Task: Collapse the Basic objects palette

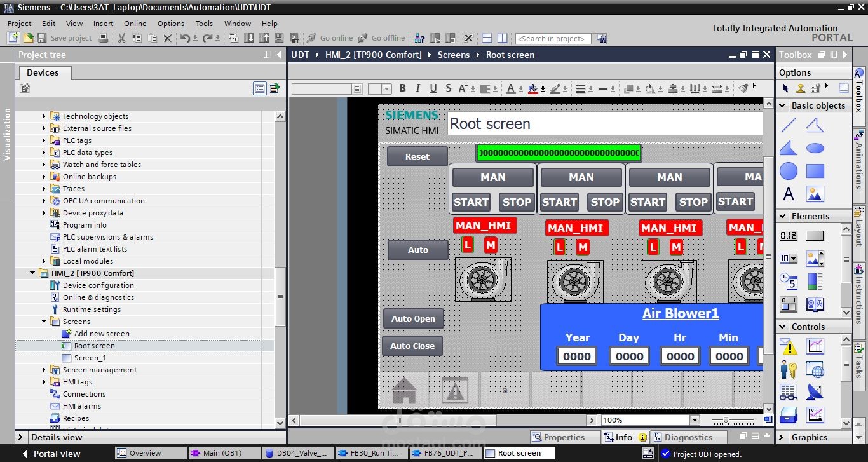Action: [x=782, y=105]
